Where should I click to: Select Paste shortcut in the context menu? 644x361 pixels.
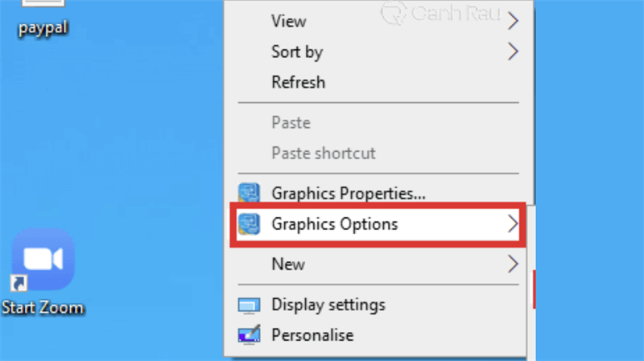pos(324,153)
